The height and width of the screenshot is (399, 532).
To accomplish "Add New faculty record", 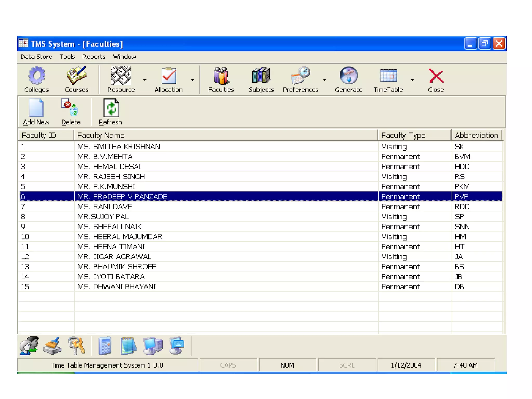I will 36,112.
